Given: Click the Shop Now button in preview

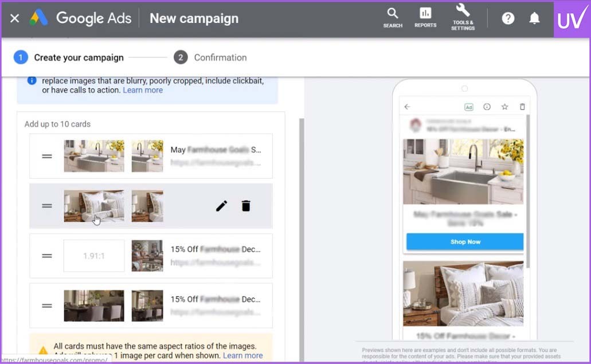Looking at the screenshot, I should 465,241.
